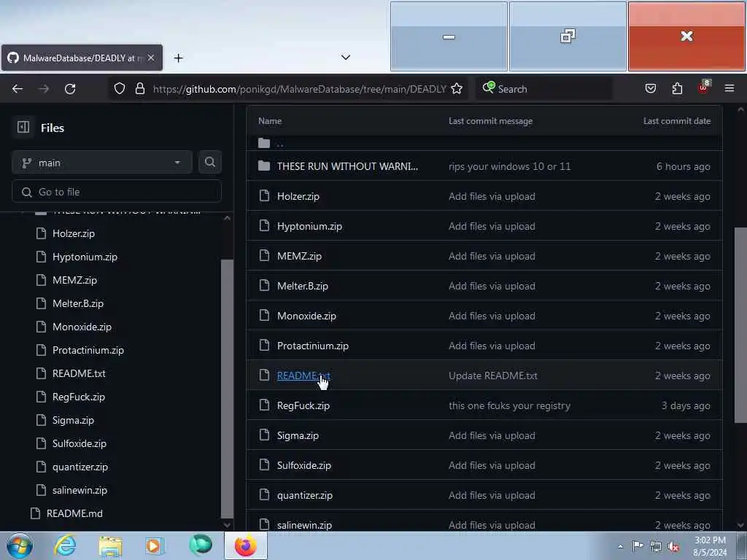Switch to Firefox taskbar button
This screenshot has width=747, height=560.
pos(246,545)
